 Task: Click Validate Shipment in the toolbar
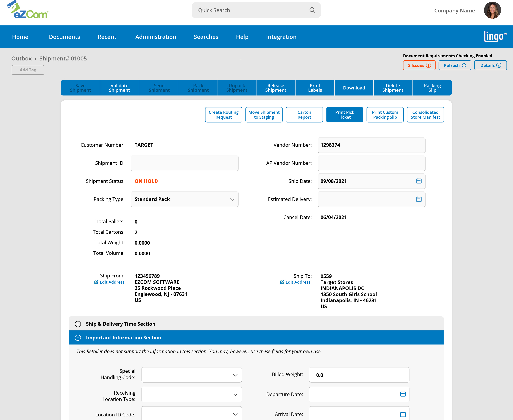point(119,88)
